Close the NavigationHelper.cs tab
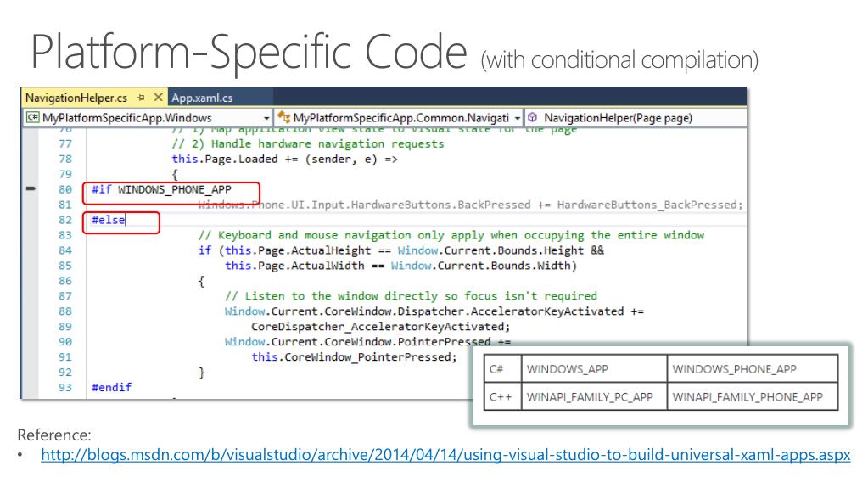The width and height of the screenshot is (868, 488). click(x=159, y=97)
